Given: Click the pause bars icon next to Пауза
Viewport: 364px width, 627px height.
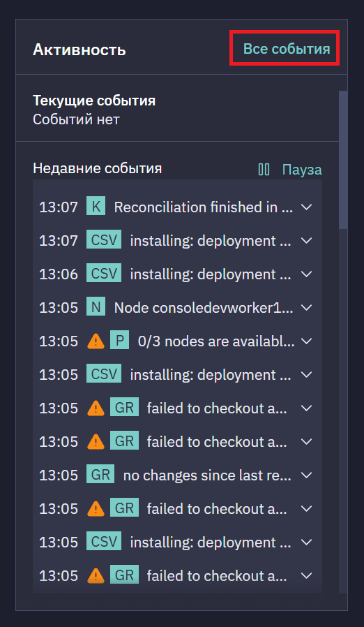Looking at the screenshot, I should point(264,170).
